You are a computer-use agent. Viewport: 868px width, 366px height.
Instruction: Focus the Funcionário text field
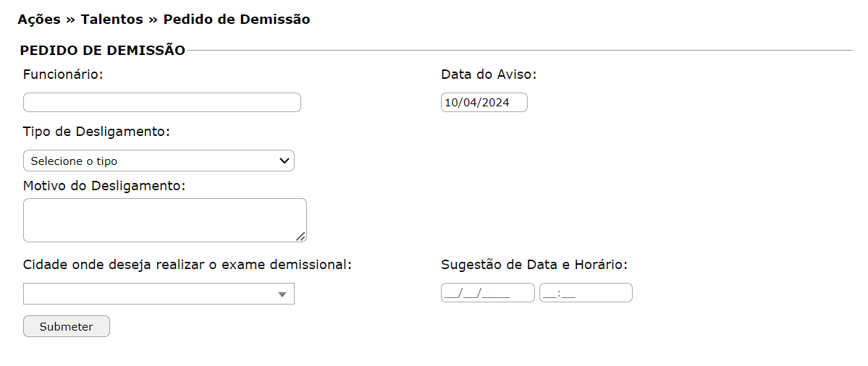161,103
